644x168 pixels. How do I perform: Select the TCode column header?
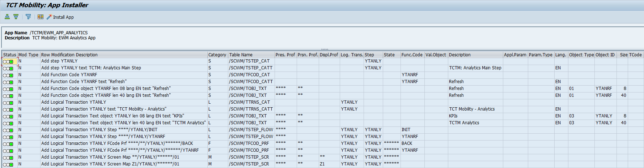[x=635, y=55]
